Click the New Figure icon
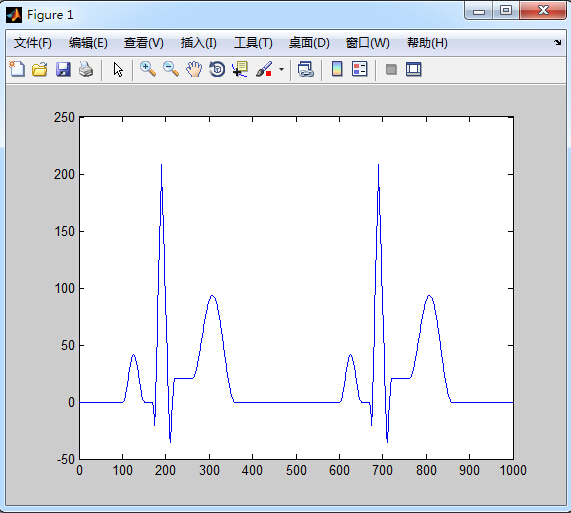Screen dimensions: 571x513 (x=17, y=69)
